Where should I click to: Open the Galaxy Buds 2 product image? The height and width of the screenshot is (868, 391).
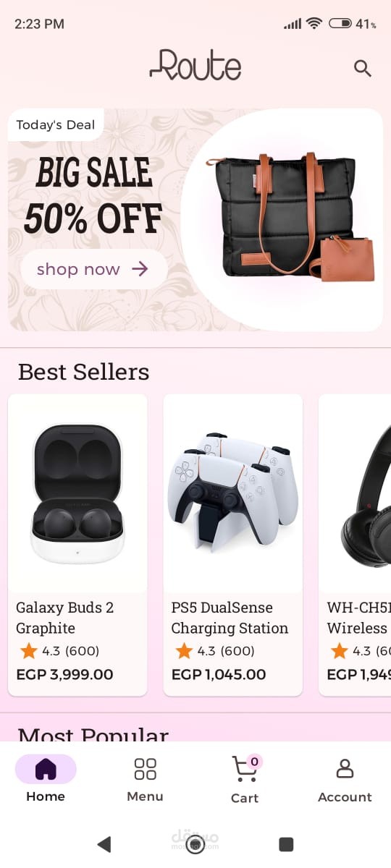77,494
